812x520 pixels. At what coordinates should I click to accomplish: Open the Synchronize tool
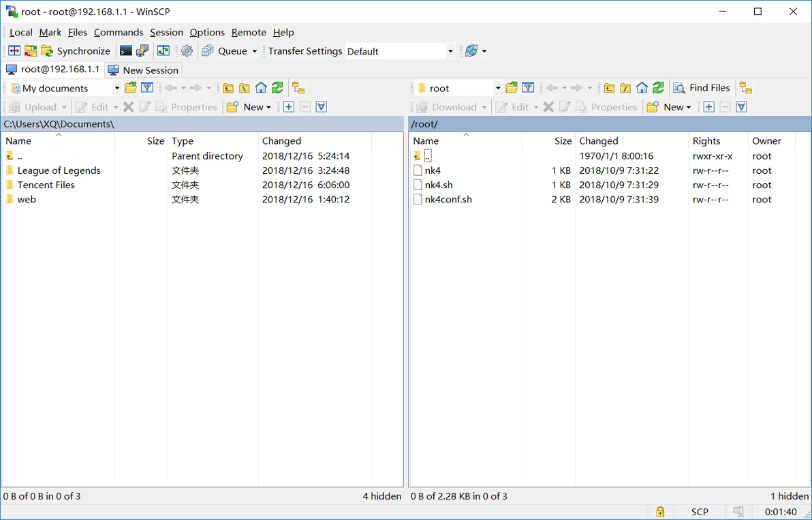(76, 50)
